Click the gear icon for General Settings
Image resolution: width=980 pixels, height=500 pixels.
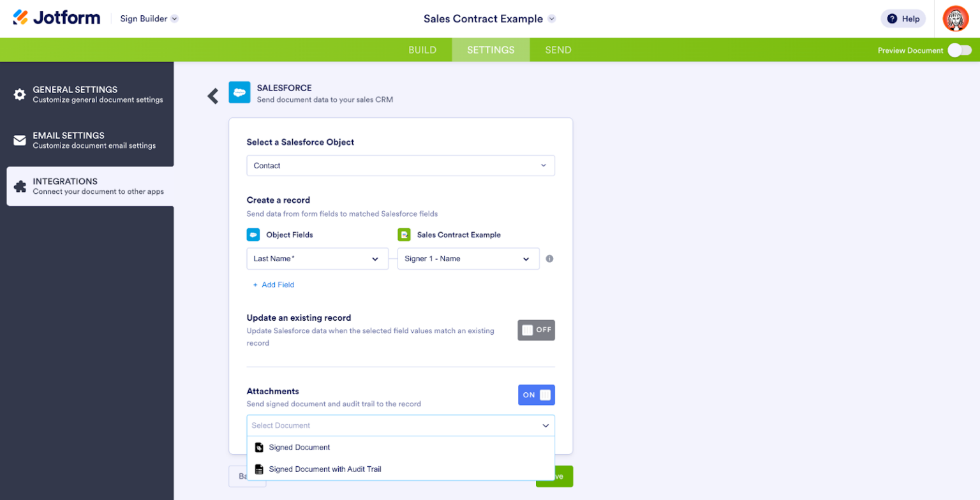tap(19, 94)
